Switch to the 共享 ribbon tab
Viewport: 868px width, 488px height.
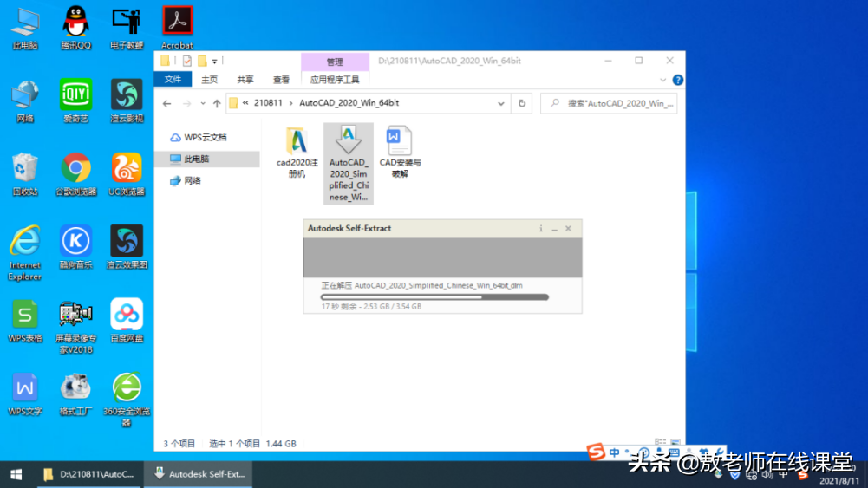pos(245,80)
